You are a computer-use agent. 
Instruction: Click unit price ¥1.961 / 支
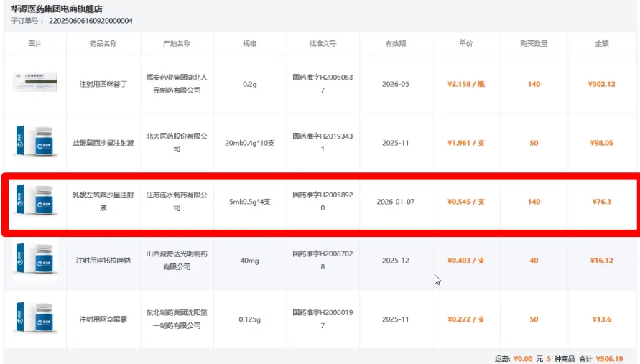click(x=465, y=143)
